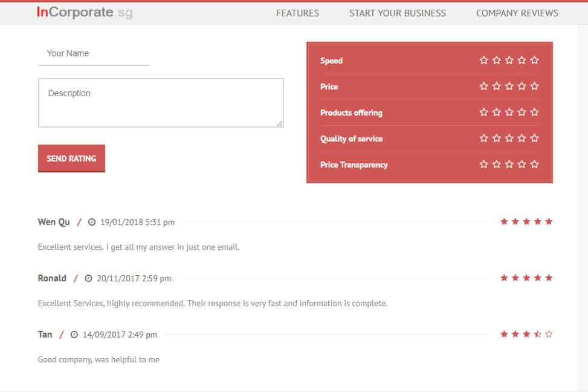Image resolution: width=588 pixels, height=392 pixels.
Task: Rate Quality of service one star
Action: click(x=483, y=138)
